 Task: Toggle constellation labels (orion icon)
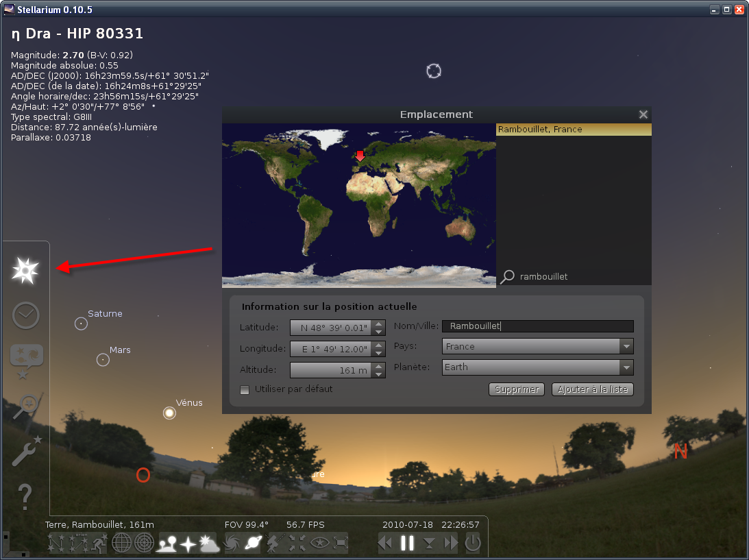tap(78, 544)
